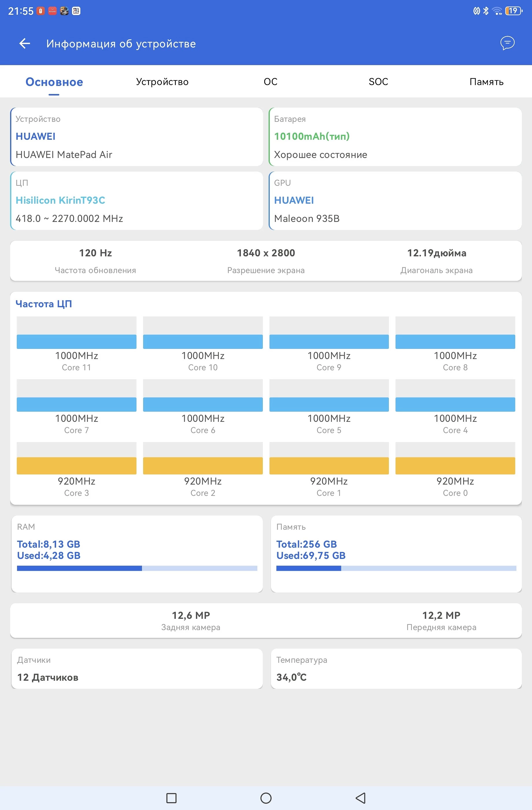Tap the Android recent apps square icon

tap(171, 797)
